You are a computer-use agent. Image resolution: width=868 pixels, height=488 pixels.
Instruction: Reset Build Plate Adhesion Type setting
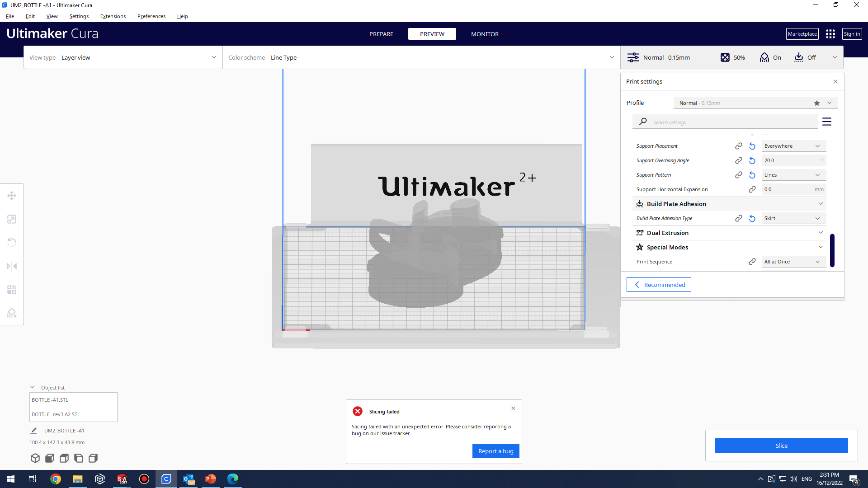point(752,218)
